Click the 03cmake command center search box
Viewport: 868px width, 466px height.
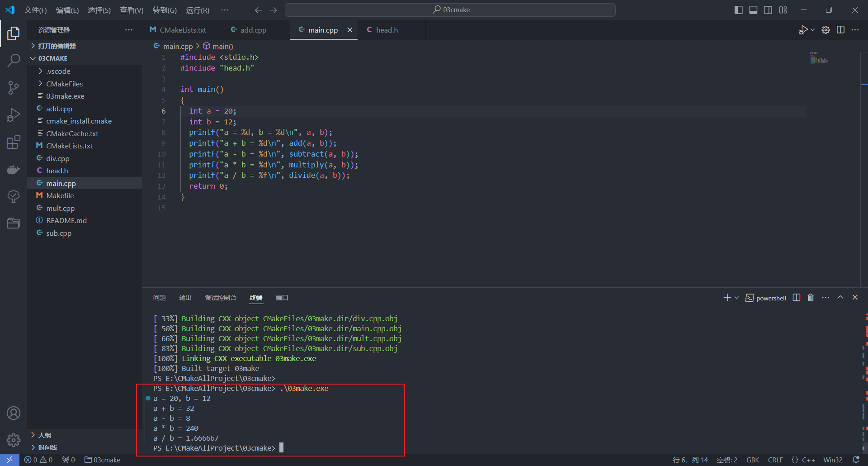point(450,10)
